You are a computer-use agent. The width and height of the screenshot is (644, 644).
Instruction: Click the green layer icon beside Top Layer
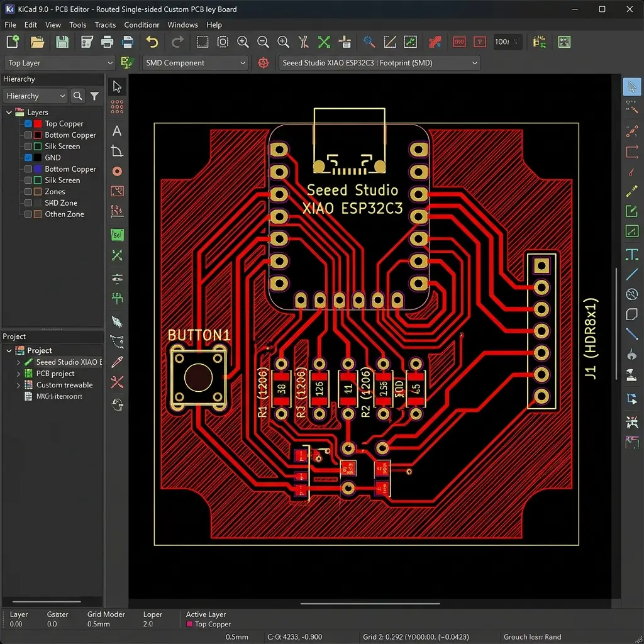tap(127, 63)
